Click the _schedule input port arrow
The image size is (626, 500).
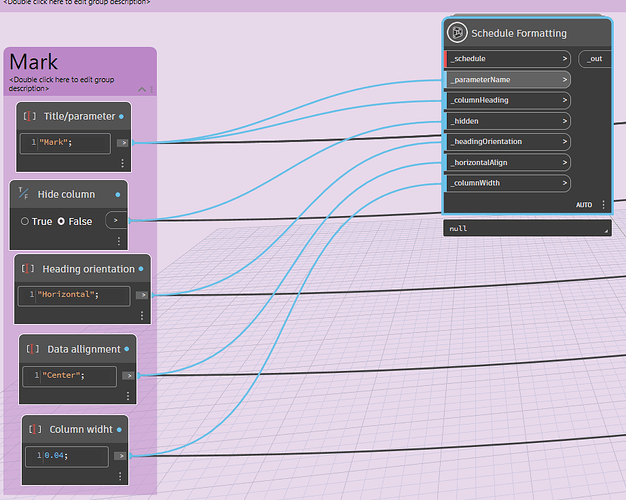[x=565, y=59]
